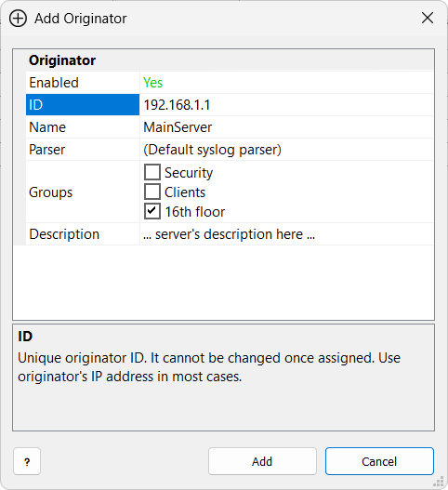Edit the ID field 192.168.1.1
Image resolution: width=448 pixels, height=490 pixels.
point(286,105)
